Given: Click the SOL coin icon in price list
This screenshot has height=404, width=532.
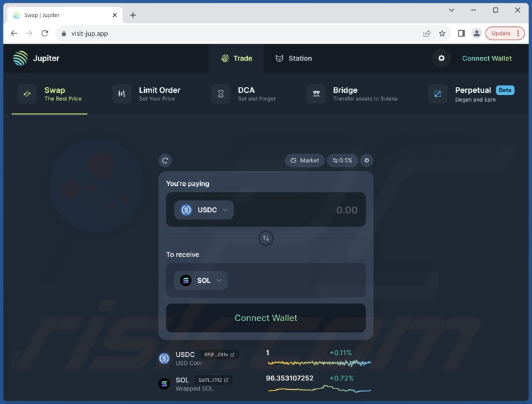Looking at the screenshot, I should pyautogui.click(x=164, y=384).
